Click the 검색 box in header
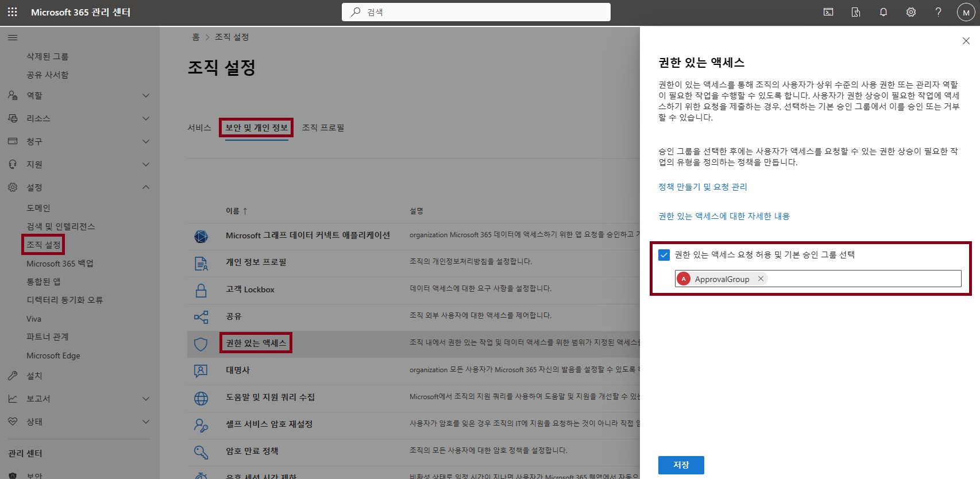980x479 pixels. (476, 12)
